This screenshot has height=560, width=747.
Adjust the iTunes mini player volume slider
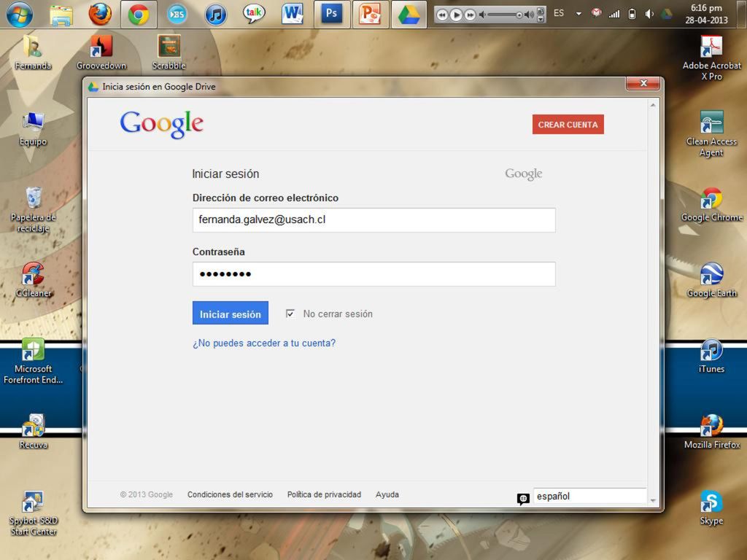[x=506, y=15]
